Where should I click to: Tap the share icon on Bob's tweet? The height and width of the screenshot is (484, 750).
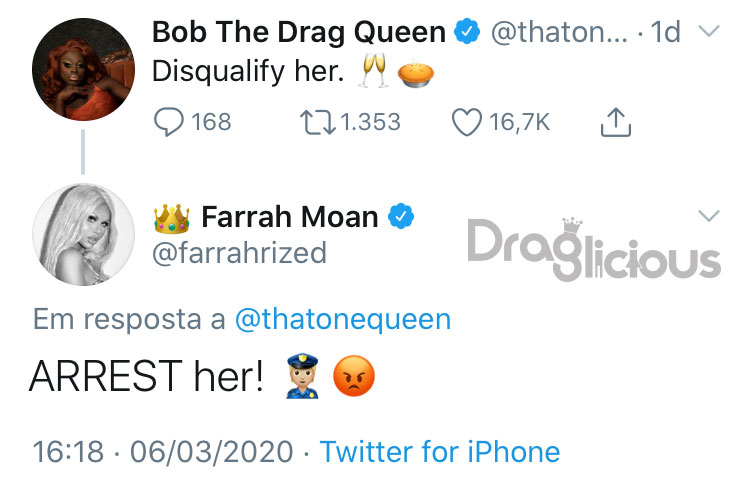[616, 122]
